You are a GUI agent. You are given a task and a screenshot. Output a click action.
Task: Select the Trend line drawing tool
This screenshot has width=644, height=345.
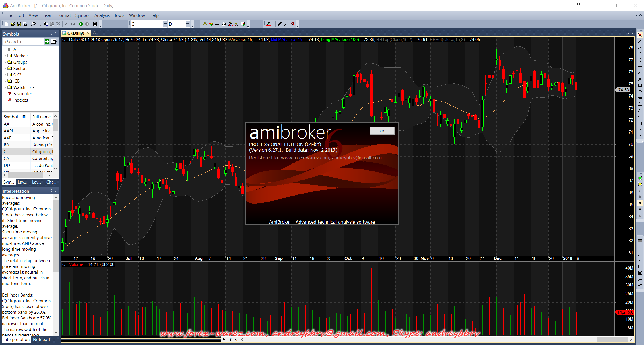640,41
